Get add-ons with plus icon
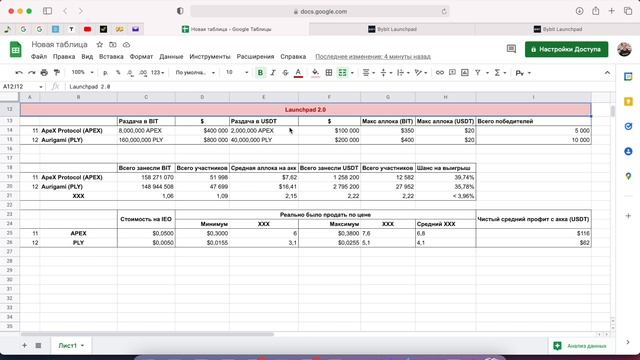This screenshot has height=360, width=640. (x=628, y=216)
